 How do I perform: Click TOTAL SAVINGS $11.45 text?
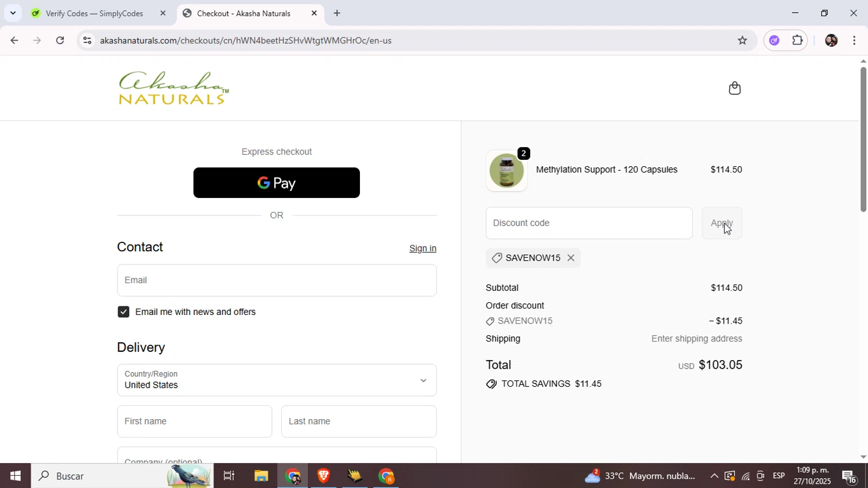coord(551,384)
